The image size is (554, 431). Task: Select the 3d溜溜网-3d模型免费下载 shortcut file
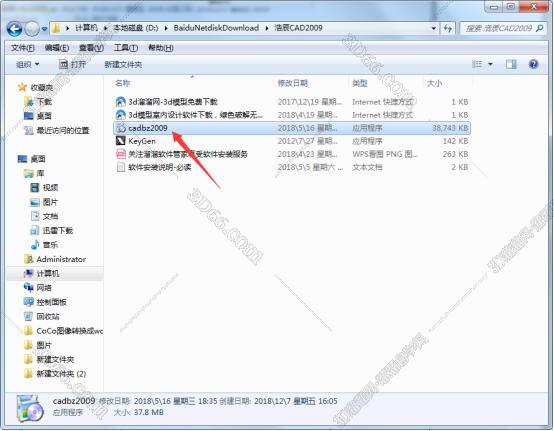[173, 102]
